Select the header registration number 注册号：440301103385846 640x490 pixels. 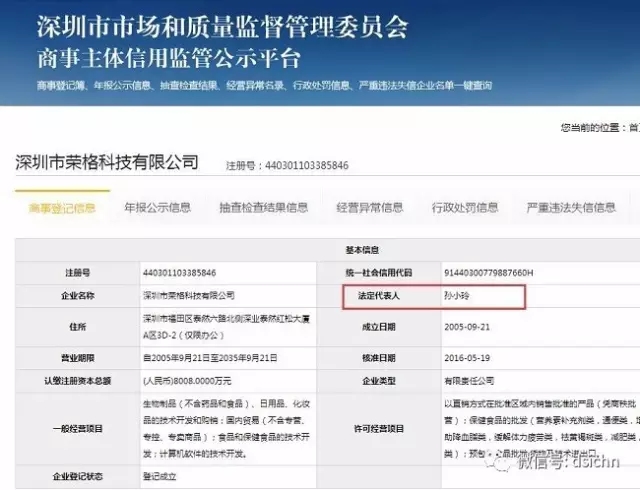(x=287, y=165)
